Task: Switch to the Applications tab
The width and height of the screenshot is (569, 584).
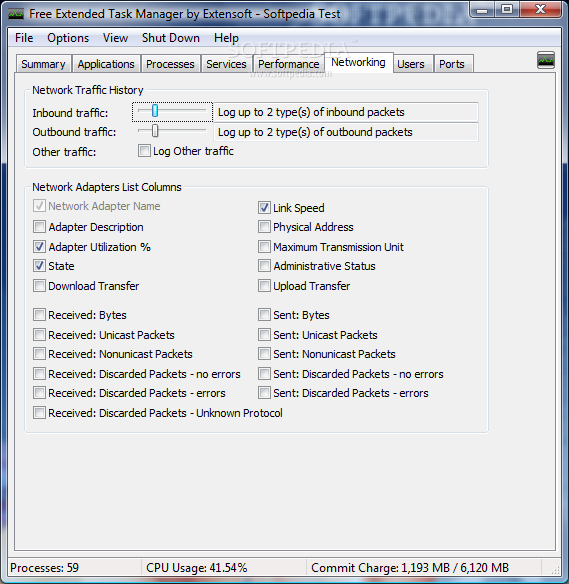Action: pos(106,64)
